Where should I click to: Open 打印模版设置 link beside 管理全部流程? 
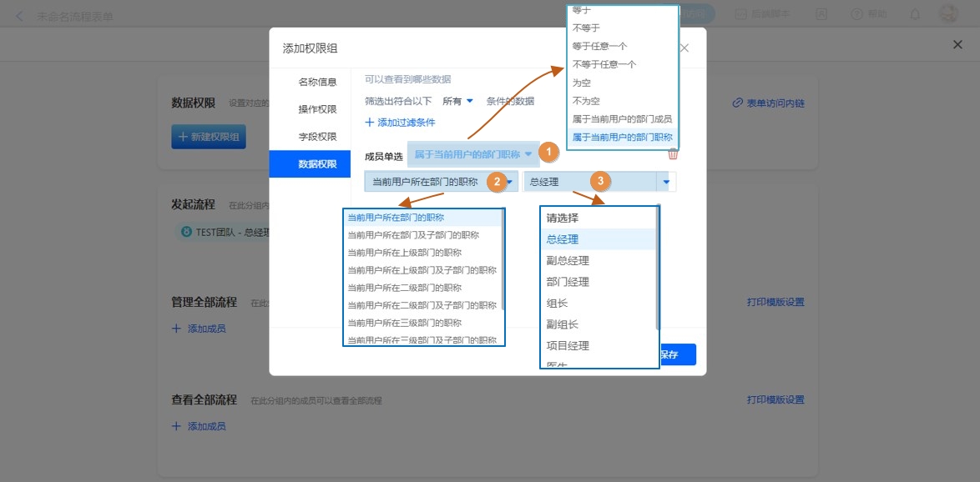click(775, 302)
